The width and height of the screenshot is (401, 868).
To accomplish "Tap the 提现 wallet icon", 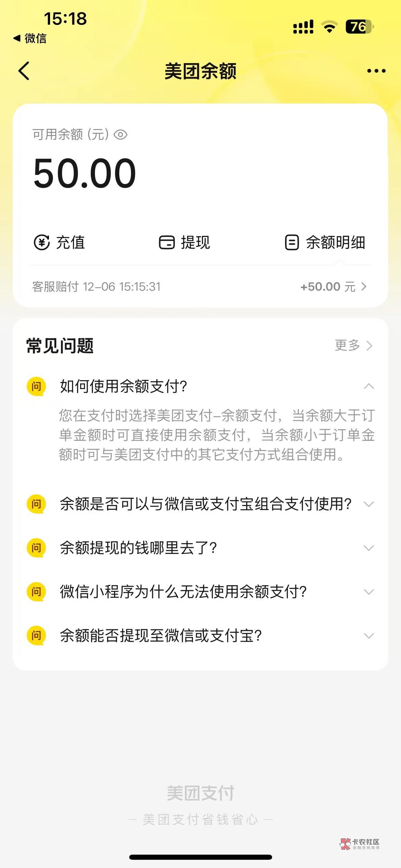I will (167, 242).
